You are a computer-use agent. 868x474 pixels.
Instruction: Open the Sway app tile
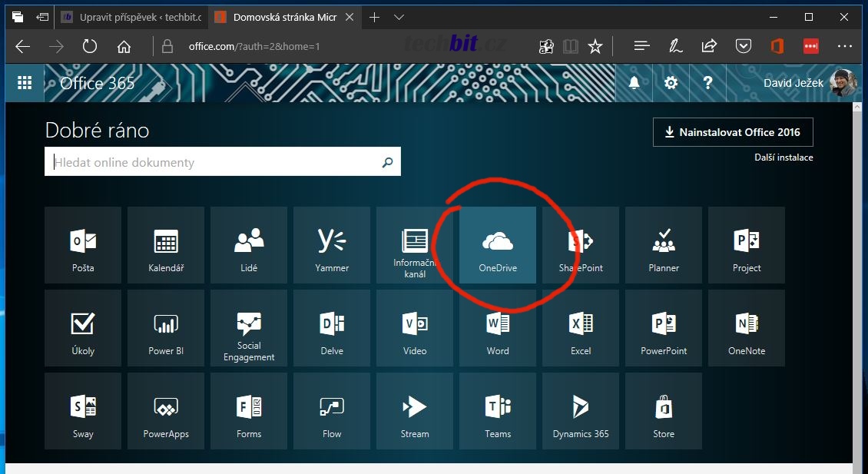point(83,411)
